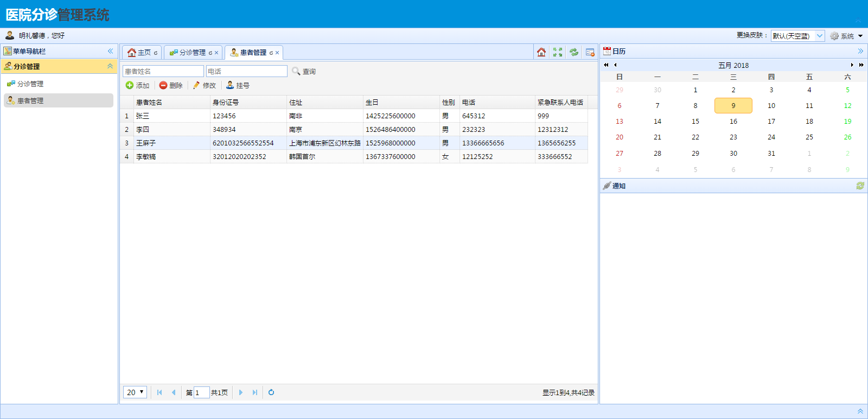Sort by the 患者姓名 column header
The height and width of the screenshot is (419, 868).
click(171, 102)
